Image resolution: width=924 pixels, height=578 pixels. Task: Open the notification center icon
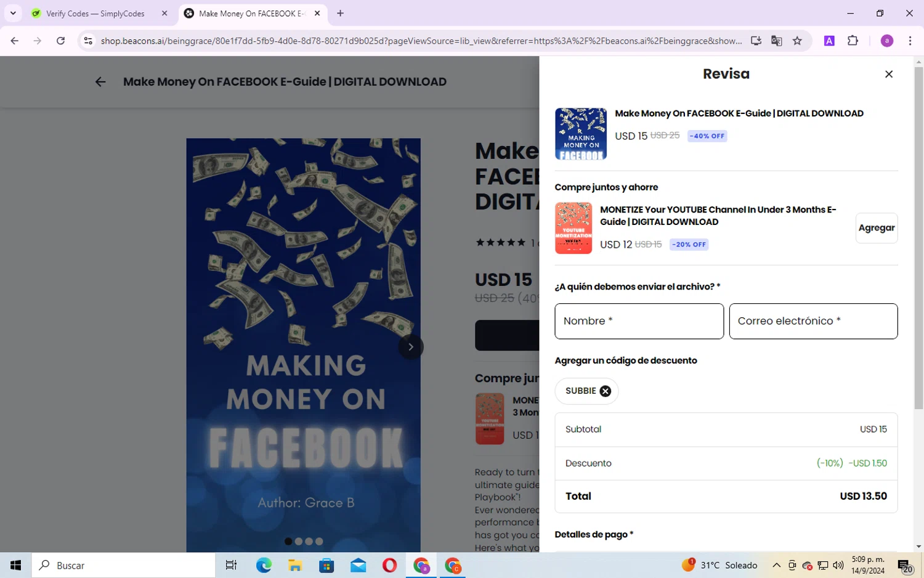(x=905, y=565)
